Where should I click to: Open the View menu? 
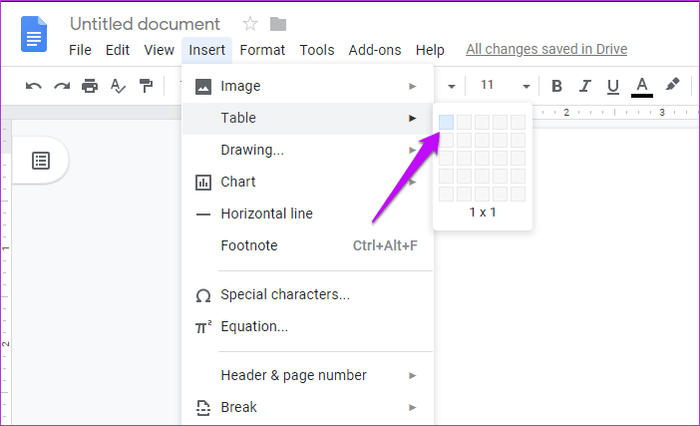pos(159,50)
